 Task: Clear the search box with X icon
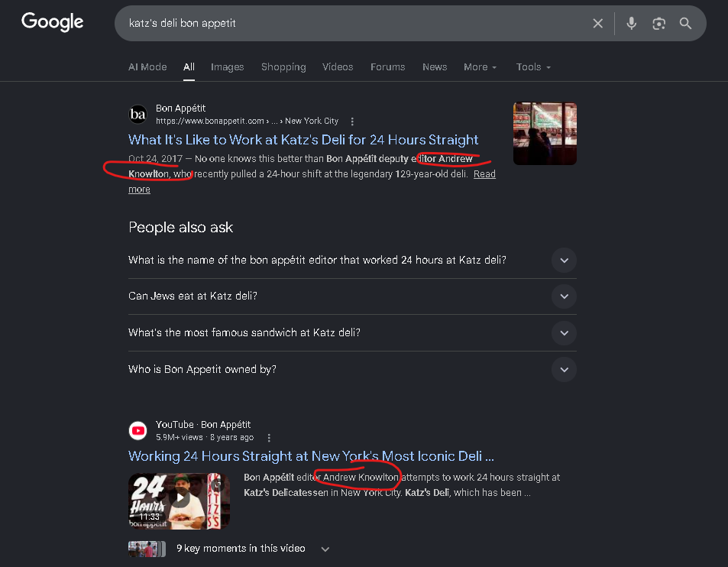(x=597, y=23)
